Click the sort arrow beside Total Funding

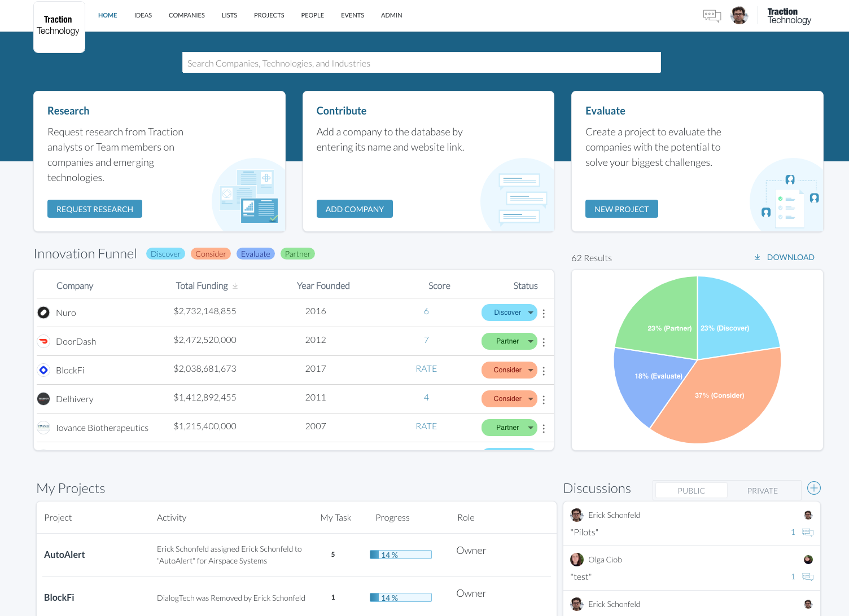pos(235,286)
